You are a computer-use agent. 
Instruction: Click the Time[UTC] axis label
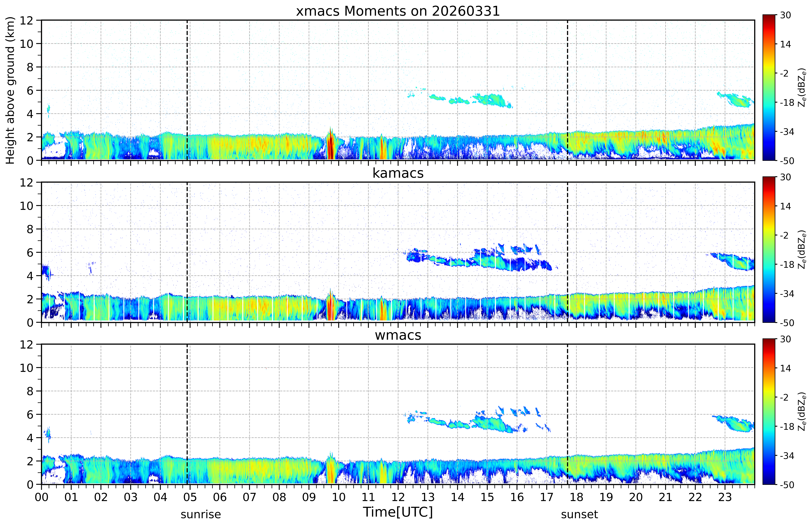[398, 512]
